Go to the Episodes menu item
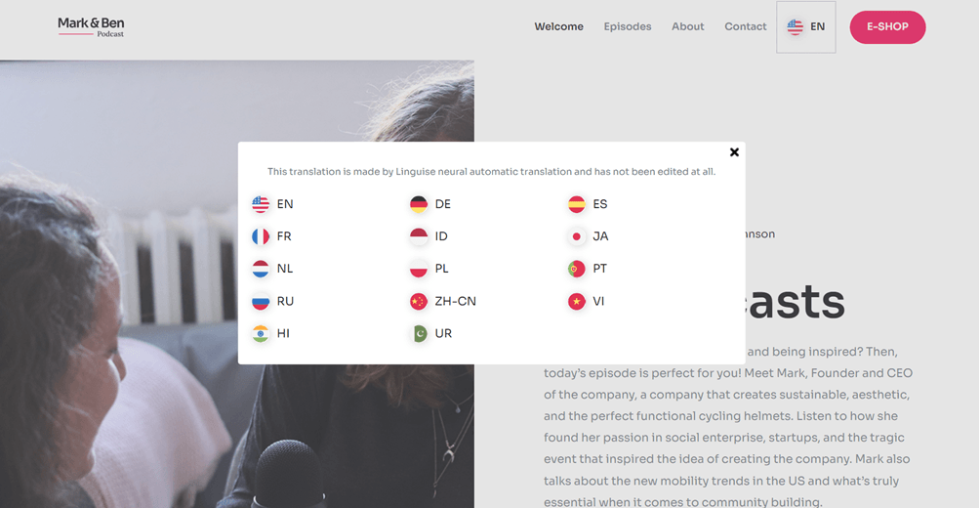The image size is (980, 508). point(628,27)
